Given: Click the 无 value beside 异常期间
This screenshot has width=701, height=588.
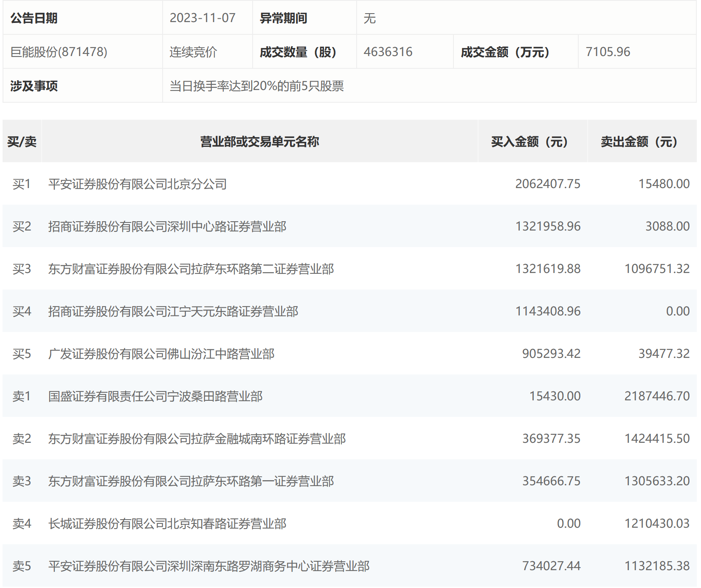Looking at the screenshot, I should point(370,18).
